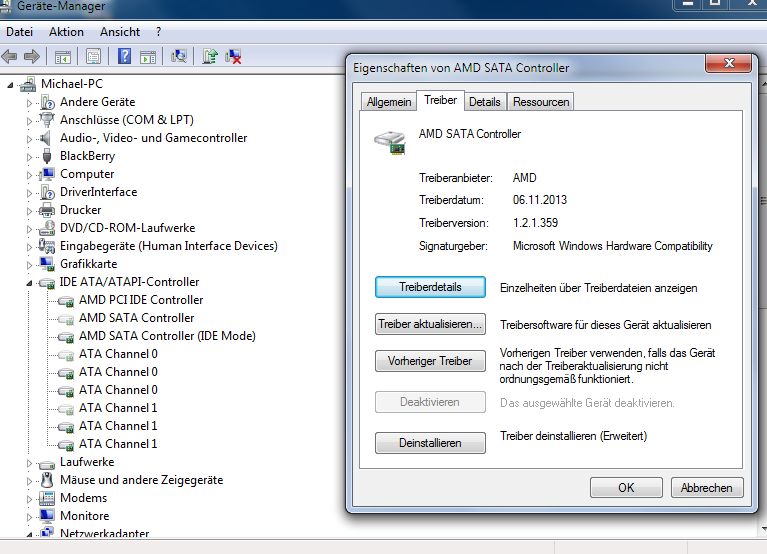Update driver software toolbar icon
Image resolution: width=767 pixels, height=554 pixels.
point(210,56)
